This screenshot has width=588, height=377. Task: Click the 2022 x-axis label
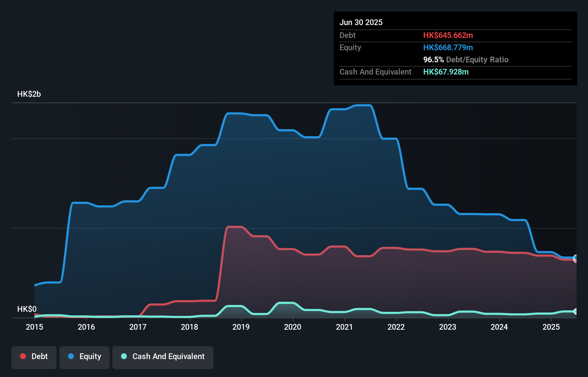[x=396, y=327]
